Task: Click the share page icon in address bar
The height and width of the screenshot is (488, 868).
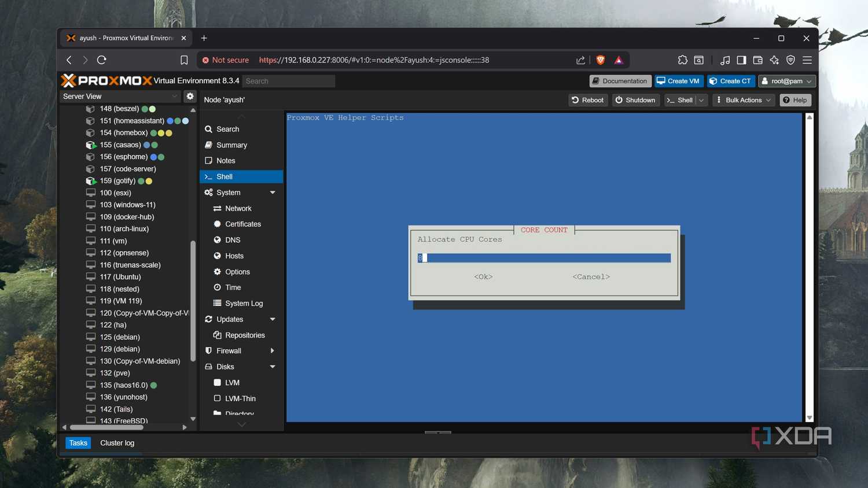Action: pyautogui.click(x=580, y=60)
